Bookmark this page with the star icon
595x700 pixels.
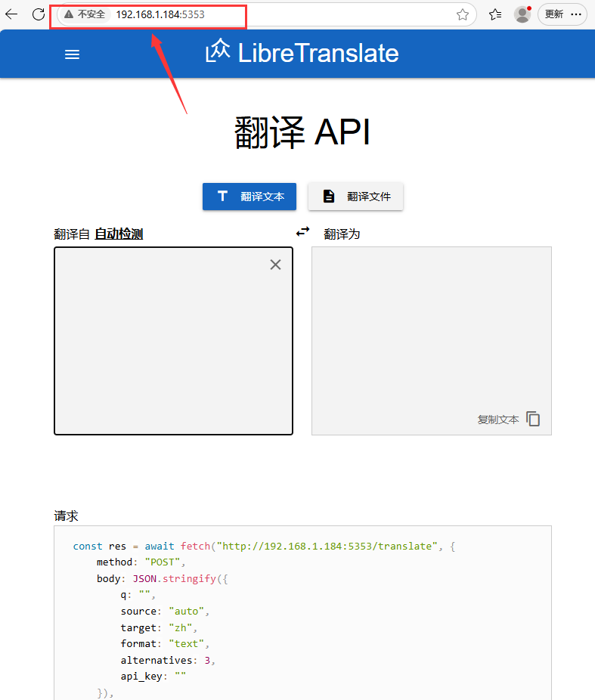tap(463, 14)
